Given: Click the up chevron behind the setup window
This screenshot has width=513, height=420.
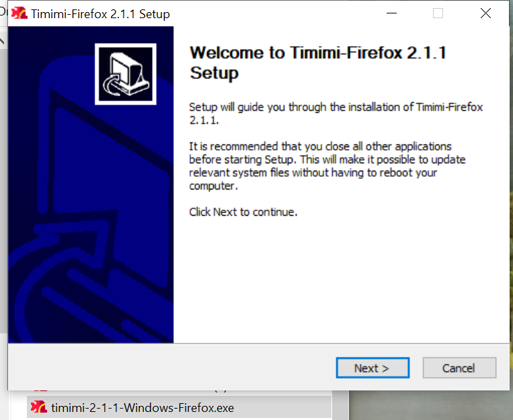Looking at the screenshot, I should tap(3, 41).
